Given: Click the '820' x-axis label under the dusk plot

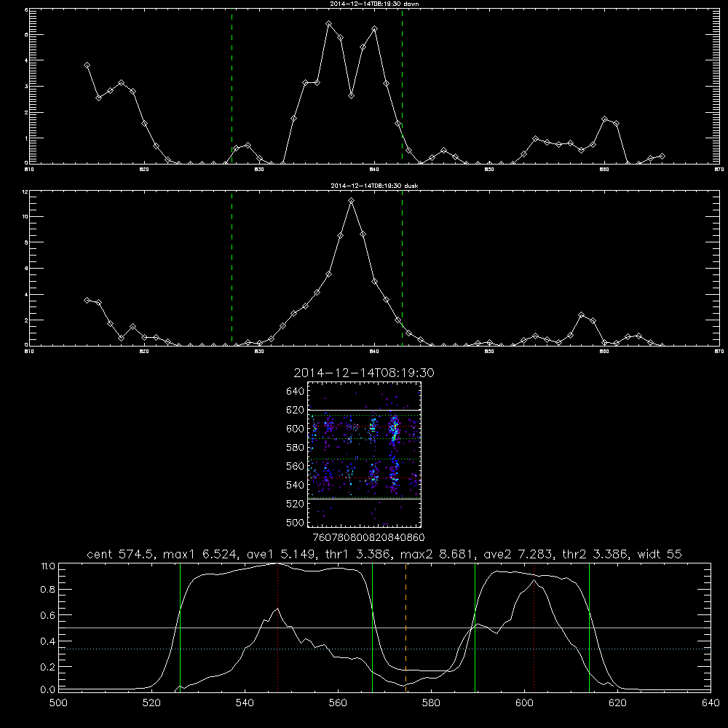Looking at the screenshot, I should click(144, 352).
